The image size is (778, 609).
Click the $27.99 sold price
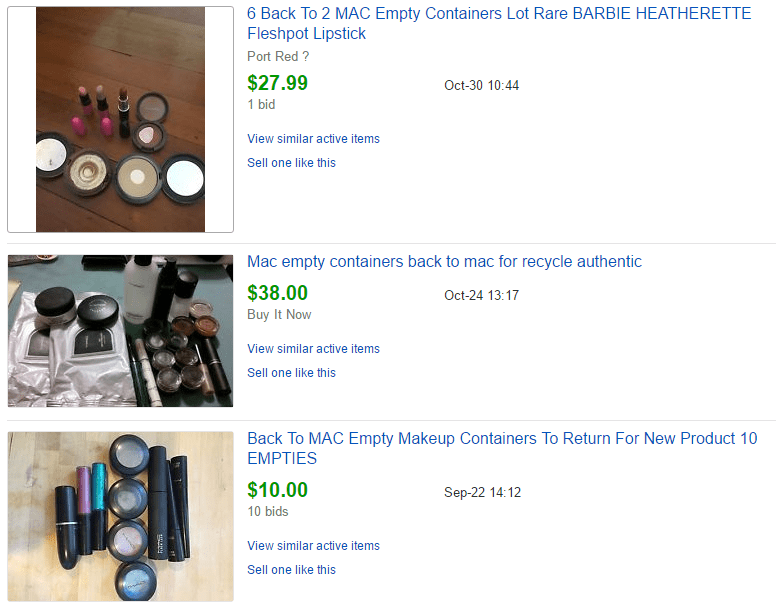click(x=277, y=83)
